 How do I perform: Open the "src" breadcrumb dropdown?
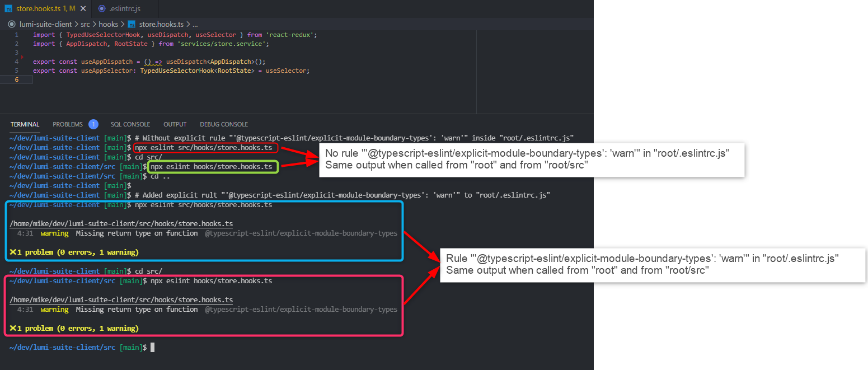85,24
